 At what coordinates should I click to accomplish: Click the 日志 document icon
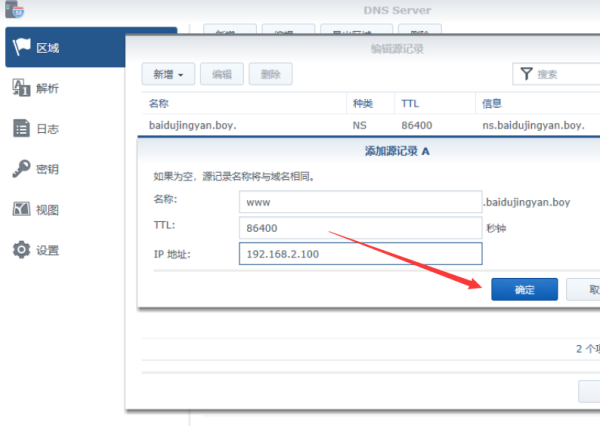pos(21,128)
